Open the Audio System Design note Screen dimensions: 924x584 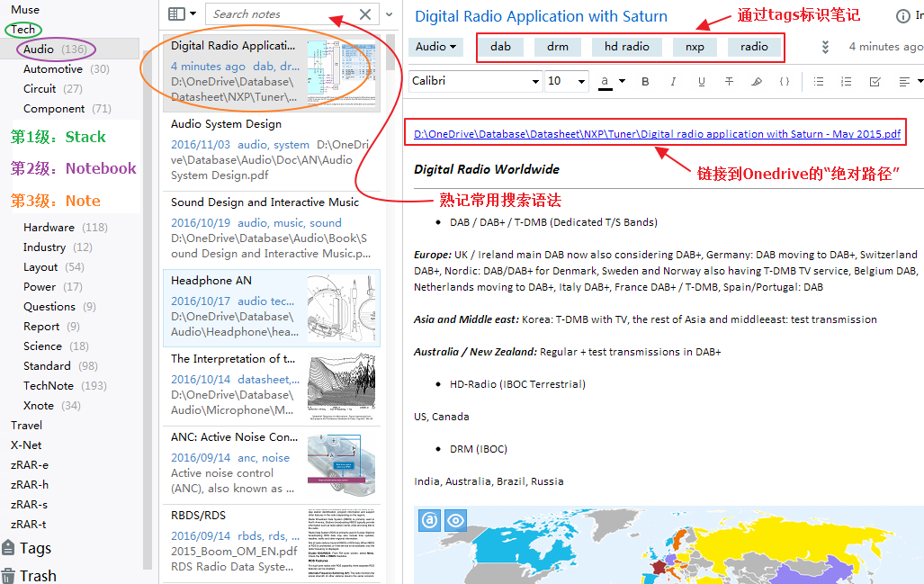click(272, 151)
